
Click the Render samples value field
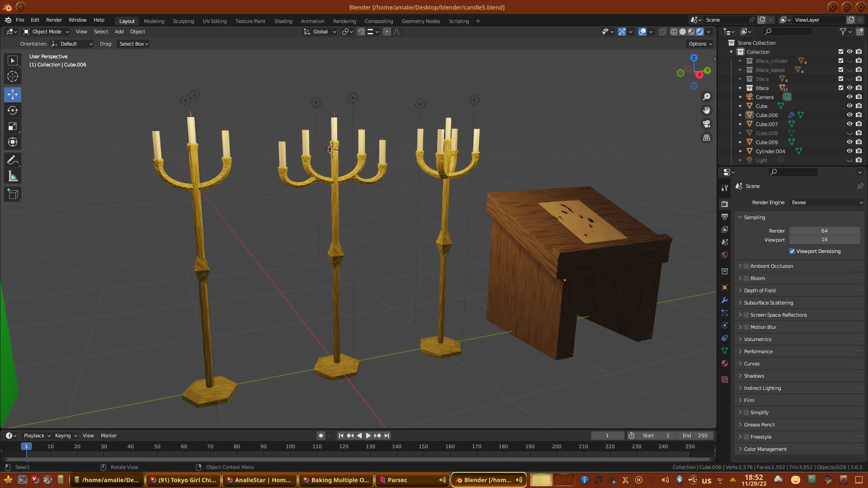click(824, 231)
